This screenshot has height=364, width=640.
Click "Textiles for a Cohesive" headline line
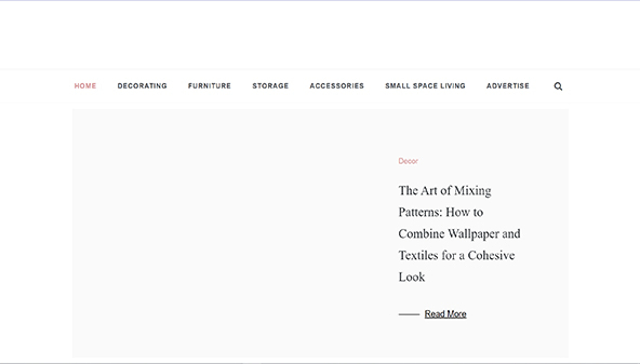pyautogui.click(x=456, y=255)
